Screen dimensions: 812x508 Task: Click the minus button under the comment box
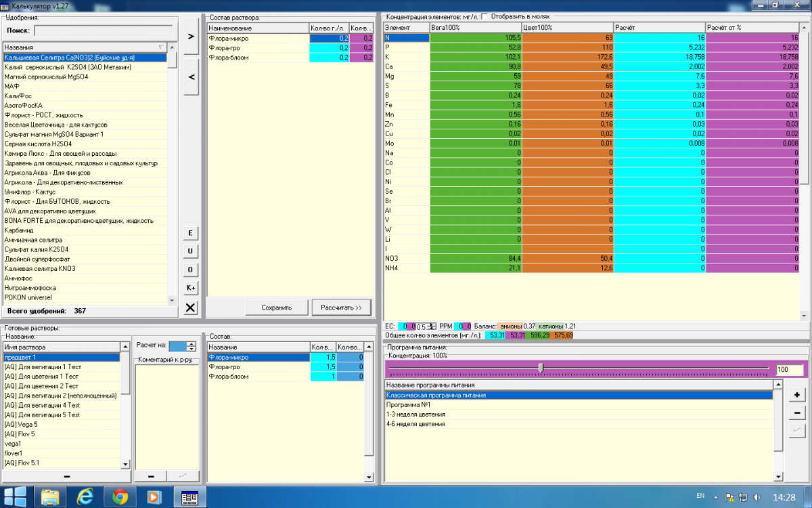coord(150,477)
